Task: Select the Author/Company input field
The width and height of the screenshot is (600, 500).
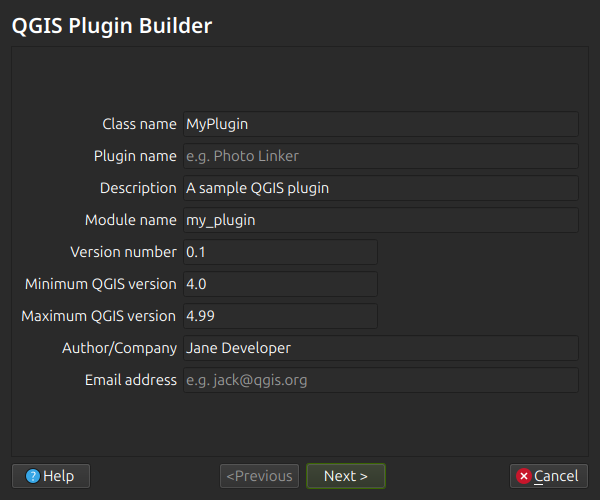Action: point(381,348)
